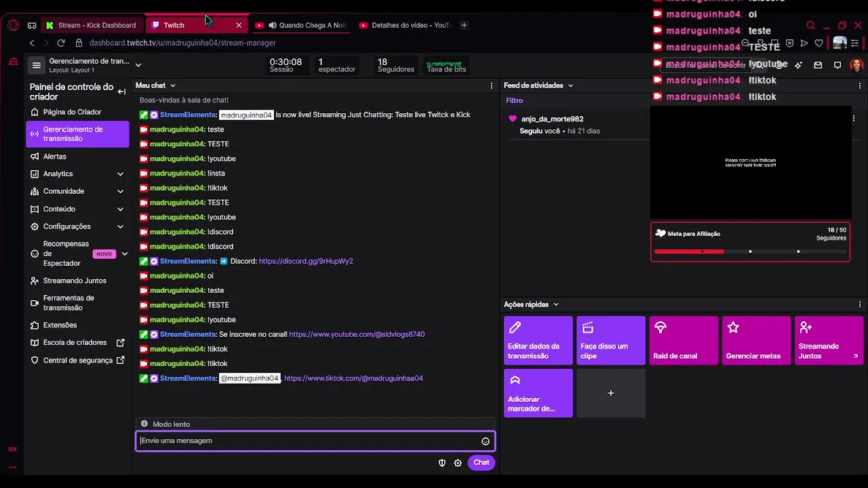Image resolution: width=868 pixels, height=488 pixels.
Task: Add a new quick action with plus tile
Action: [611, 393]
